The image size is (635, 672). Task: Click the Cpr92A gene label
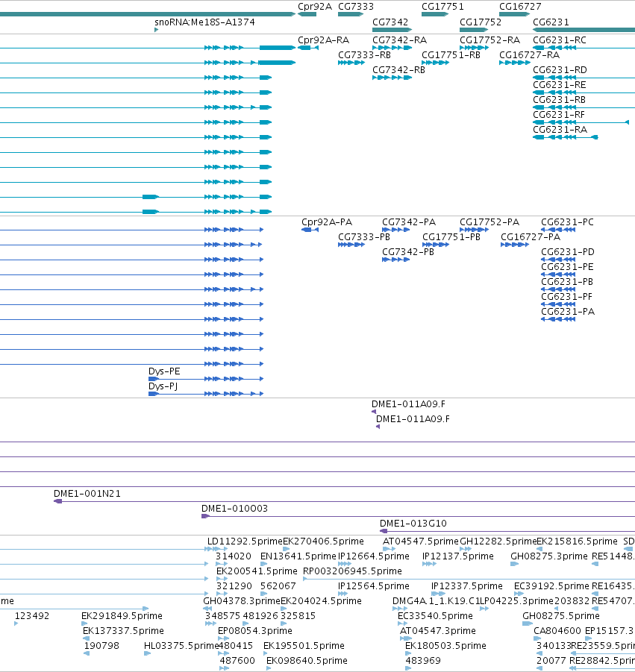pyautogui.click(x=315, y=7)
